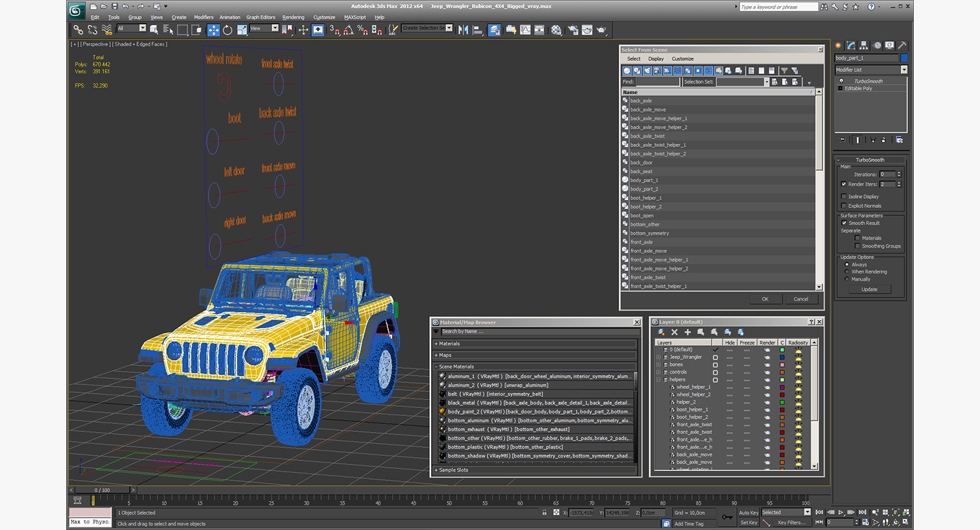The width and height of the screenshot is (980, 530).
Task: Click the bones layer color swatch
Action: [782, 365]
